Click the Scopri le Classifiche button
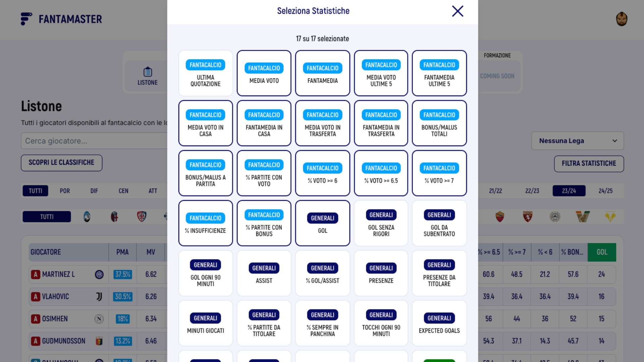This screenshot has width=644, height=362. 61,163
